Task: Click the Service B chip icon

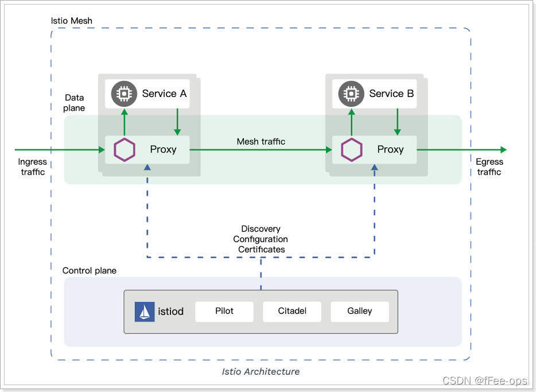Action: [351, 94]
